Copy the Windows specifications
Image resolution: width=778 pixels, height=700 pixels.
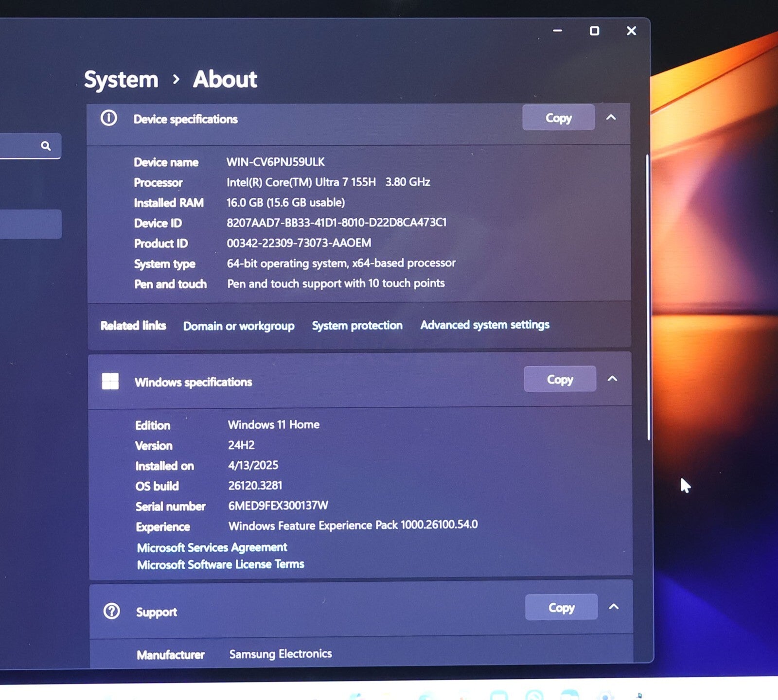pos(560,379)
